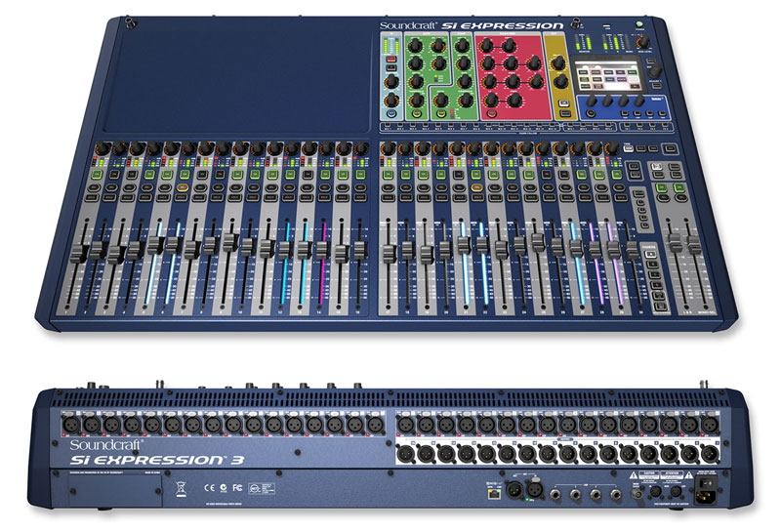Toggle the ON button of channel 1
The image size is (781, 532).
97,175
